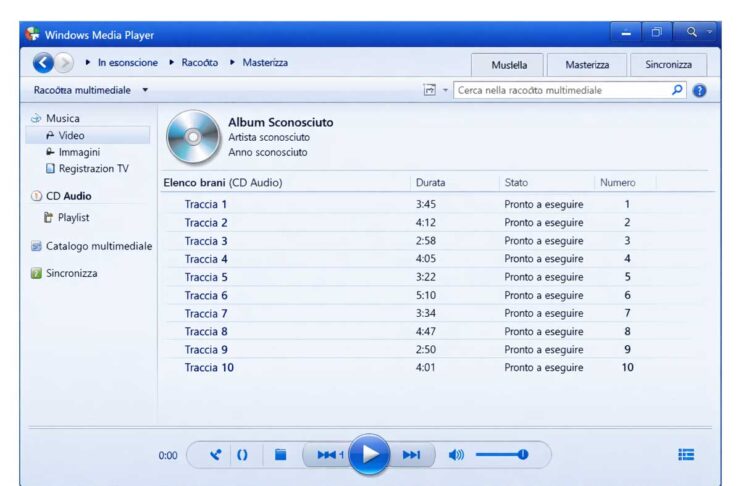Select Traccia 3 row
This screenshot has width=741, height=486.
point(437,241)
